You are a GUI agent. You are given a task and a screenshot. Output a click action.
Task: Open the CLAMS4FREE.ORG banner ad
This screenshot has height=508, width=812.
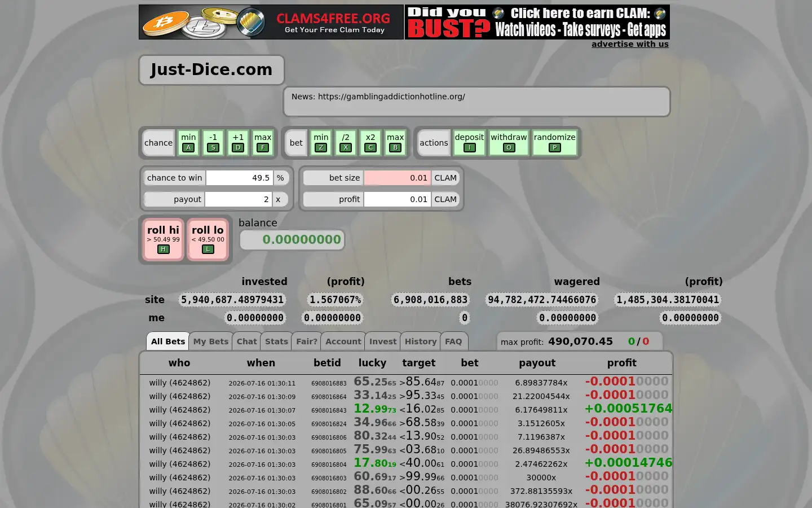271,22
